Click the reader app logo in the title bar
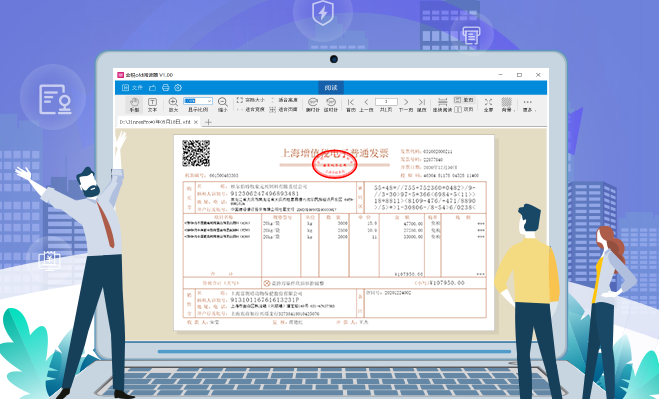This screenshot has height=399, width=659. 121,75
